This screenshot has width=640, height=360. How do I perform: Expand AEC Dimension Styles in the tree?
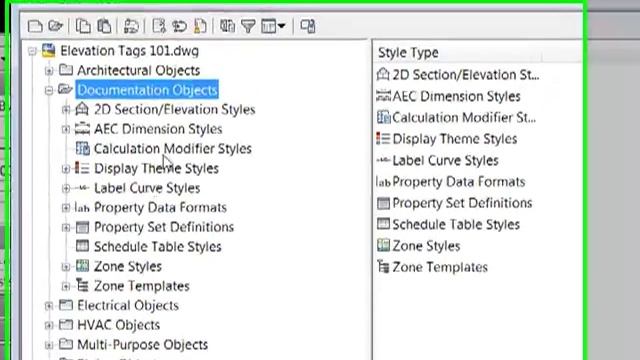click(66, 129)
